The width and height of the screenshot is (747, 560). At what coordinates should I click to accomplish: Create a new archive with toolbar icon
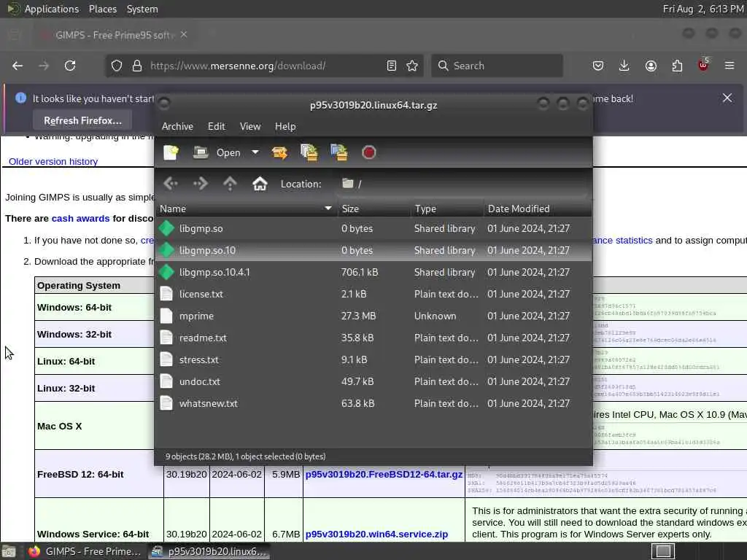click(171, 153)
